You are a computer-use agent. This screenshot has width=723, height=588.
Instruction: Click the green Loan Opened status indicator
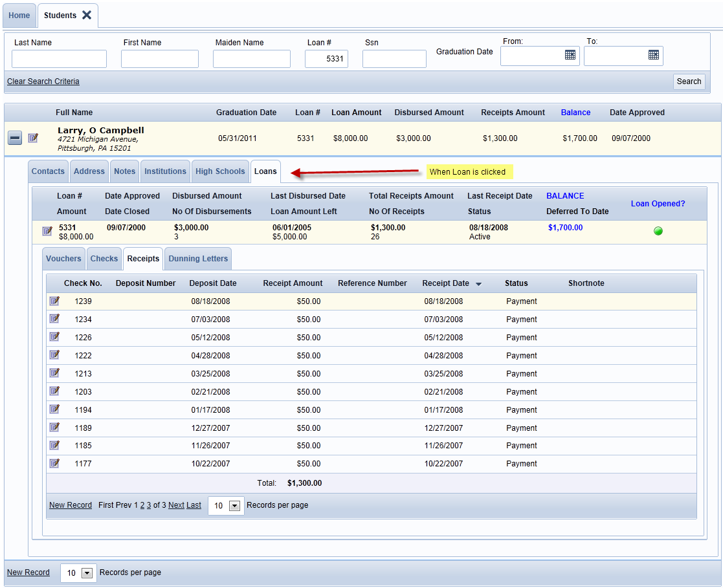(658, 231)
